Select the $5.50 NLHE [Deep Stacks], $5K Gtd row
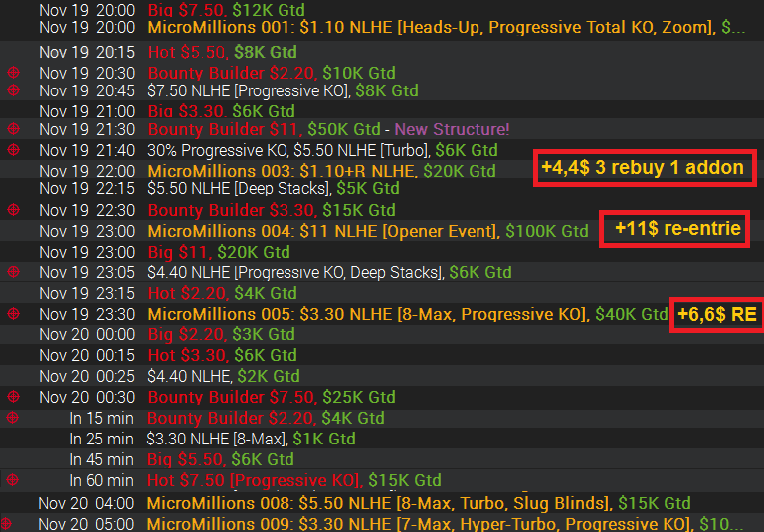The height and width of the screenshot is (532, 764). tap(382, 189)
